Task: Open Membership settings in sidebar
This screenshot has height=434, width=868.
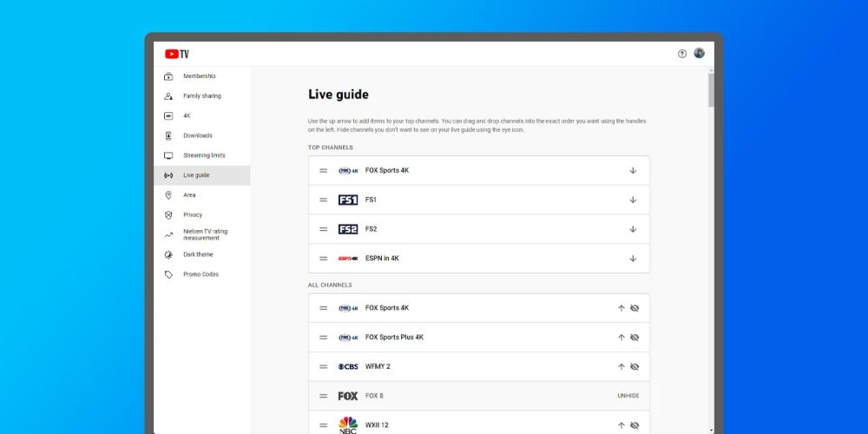Action: 199,76
